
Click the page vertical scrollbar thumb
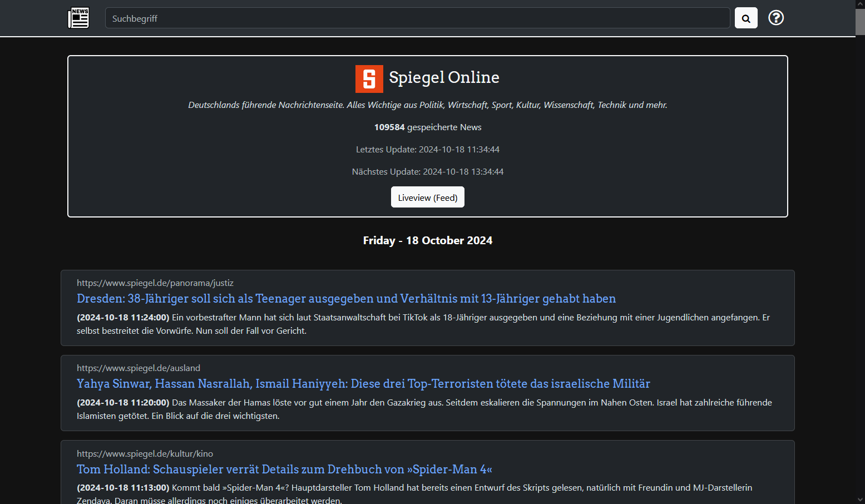pos(860,22)
